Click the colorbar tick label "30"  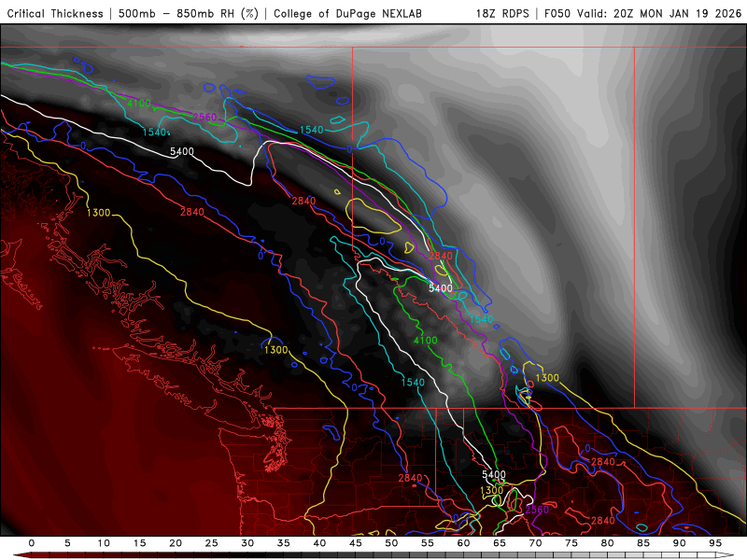tap(247, 543)
